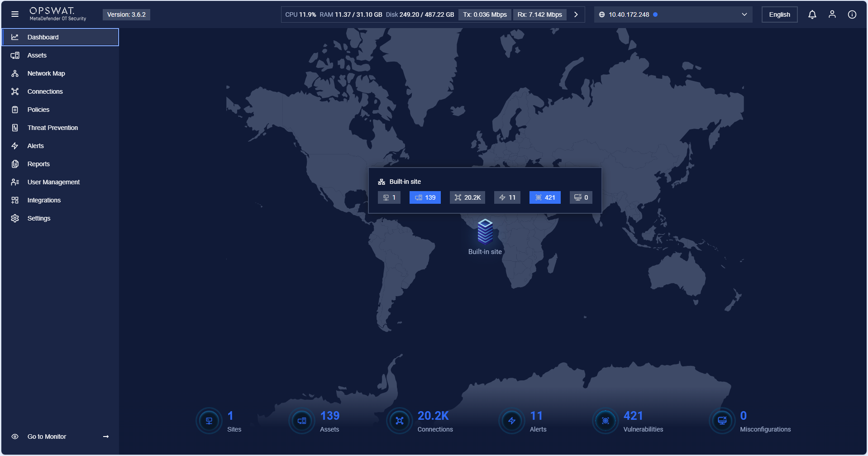Click the Vulnerabilities circle icon at bottom
This screenshot has height=456, width=868.
(605, 421)
